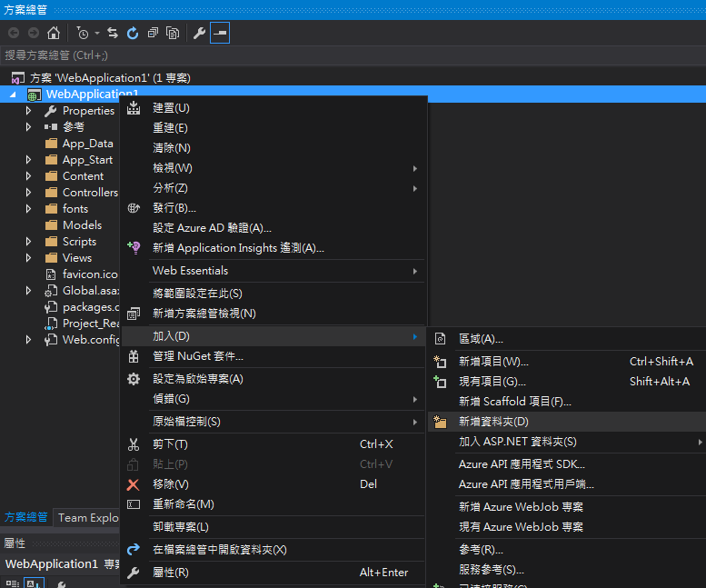Click the open folder in explorer arrow icon
The width and height of the screenshot is (706, 588).
pyautogui.click(x=134, y=550)
